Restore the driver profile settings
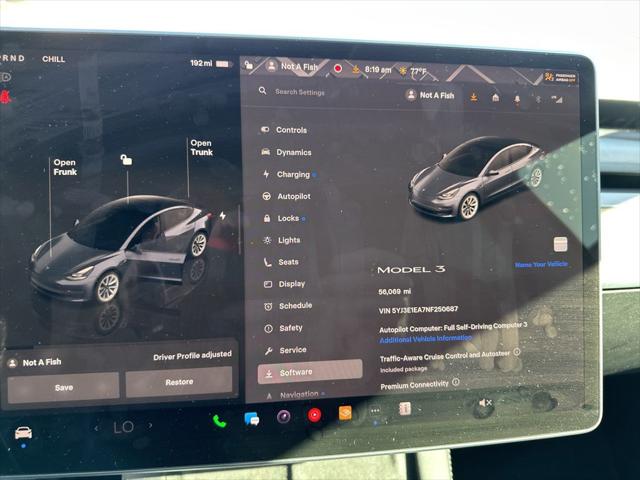The image size is (640, 480). (x=179, y=382)
